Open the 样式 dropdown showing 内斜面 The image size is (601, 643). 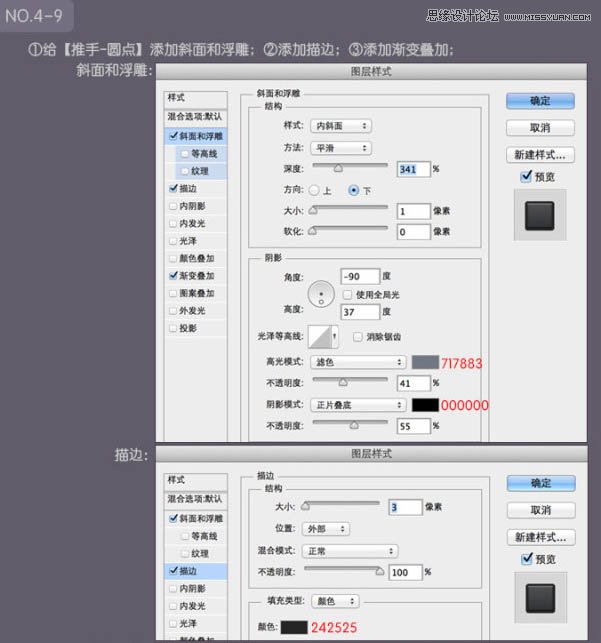pyautogui.click(x=341, y=126)
